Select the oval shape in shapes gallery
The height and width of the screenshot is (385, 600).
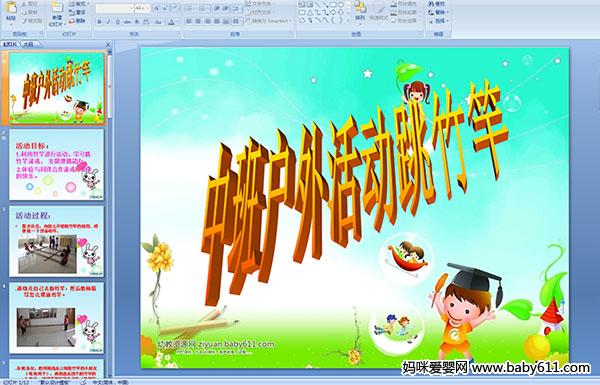pyautogui.click(x=341, y=5)
